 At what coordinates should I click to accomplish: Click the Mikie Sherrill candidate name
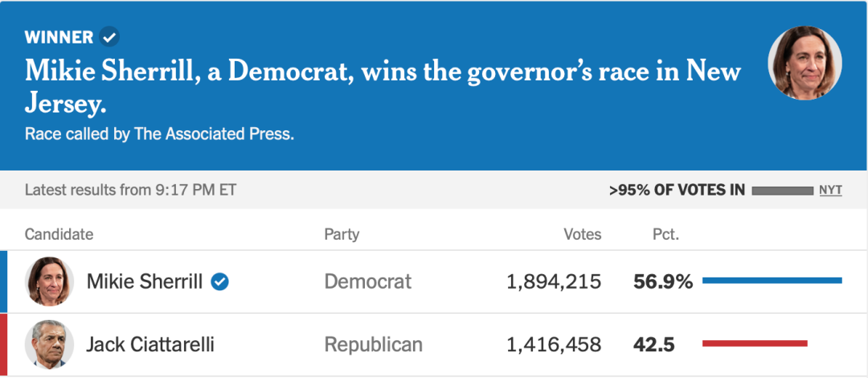tap(144, 281)
